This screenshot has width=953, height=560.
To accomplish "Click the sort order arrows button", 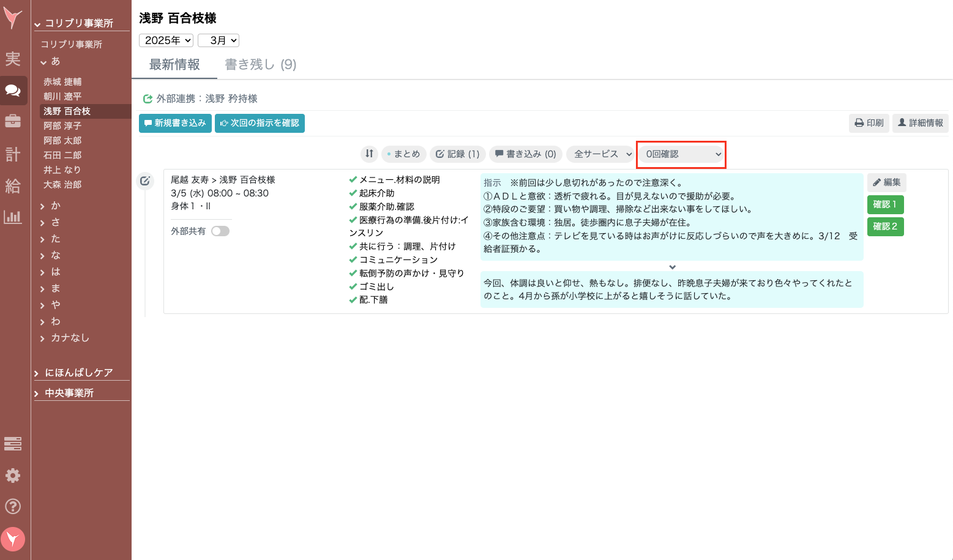I will (369, 154).
